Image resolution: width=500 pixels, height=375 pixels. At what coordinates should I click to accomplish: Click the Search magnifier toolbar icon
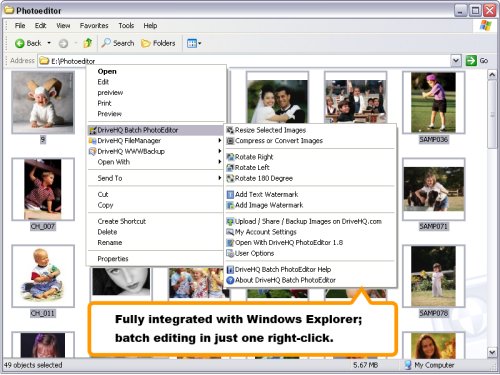pos(106,43)
